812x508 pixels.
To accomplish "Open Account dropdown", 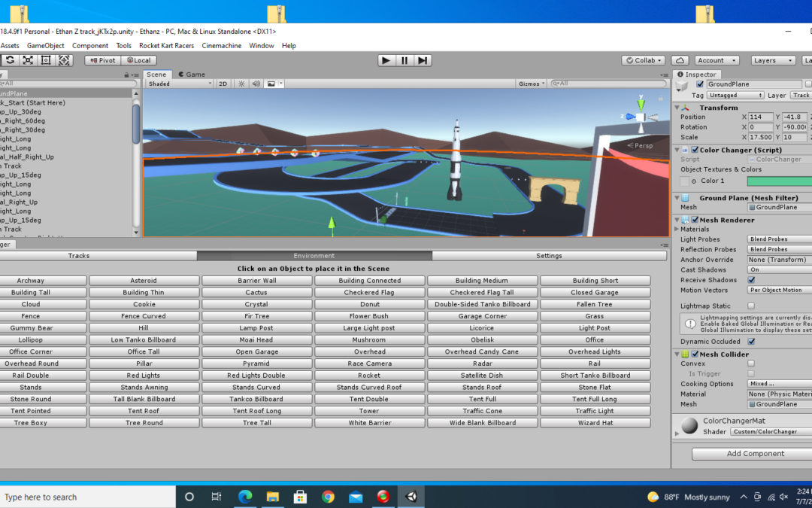I will [x=717, y=60].
